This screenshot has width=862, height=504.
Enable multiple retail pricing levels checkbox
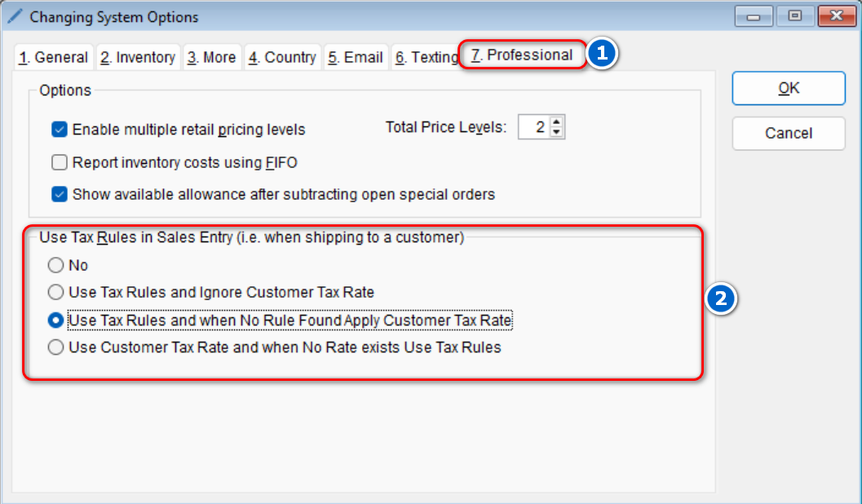click(x=60, y=130)
